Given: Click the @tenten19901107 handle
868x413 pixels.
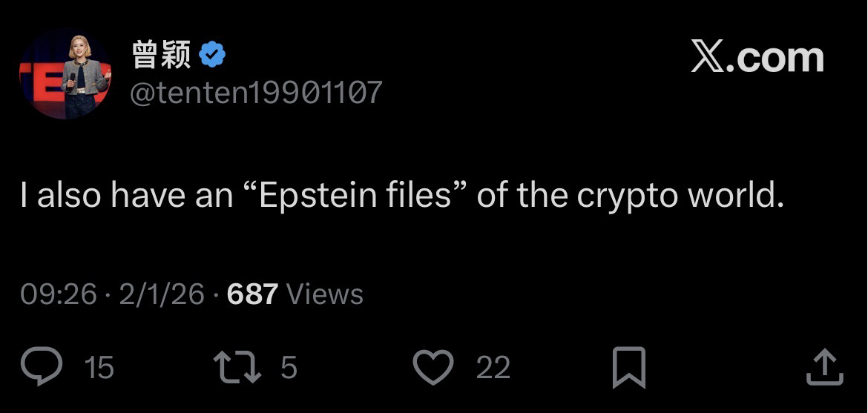Looking at the screenshot, I should pos(257,92).
